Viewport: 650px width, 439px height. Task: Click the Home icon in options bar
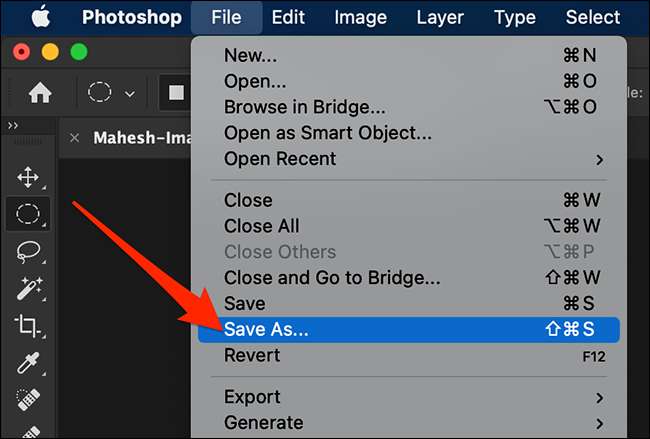(x=40, y=93)
